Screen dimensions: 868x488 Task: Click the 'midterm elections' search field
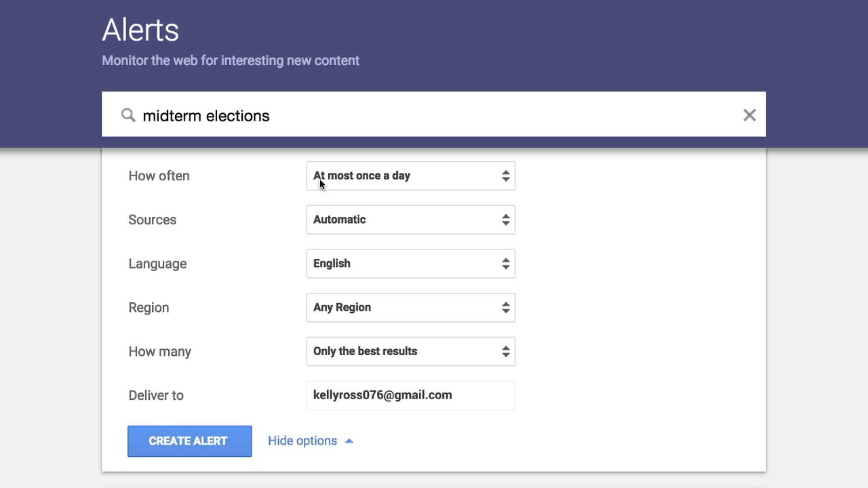coord(434,115)
